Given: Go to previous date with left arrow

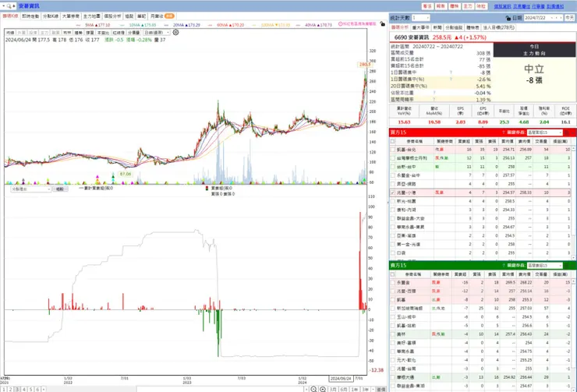Looking at the screenshot, I should click(556, 18).
